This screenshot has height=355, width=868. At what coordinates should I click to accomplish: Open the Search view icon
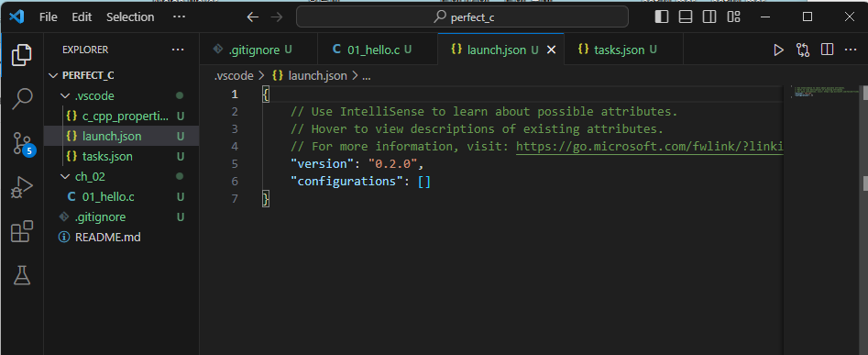coord(22,98)
